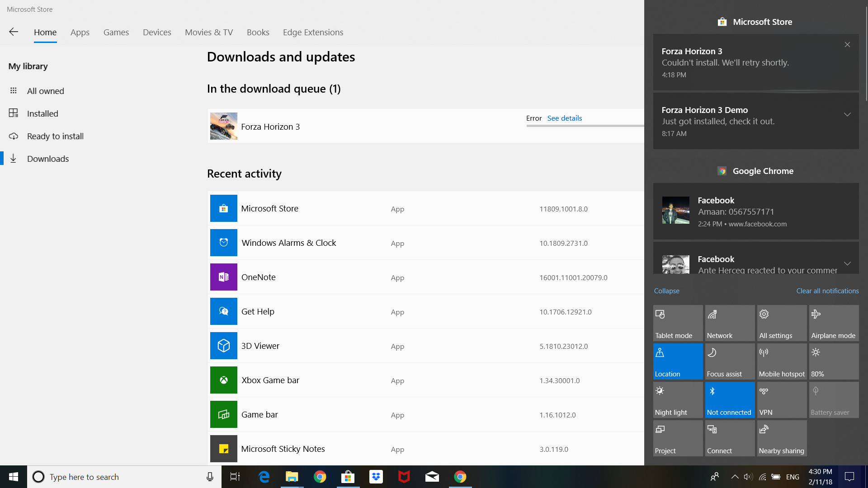Select the Apps tab in Microsoft Store
868x488 pixels.
[79, 32]
